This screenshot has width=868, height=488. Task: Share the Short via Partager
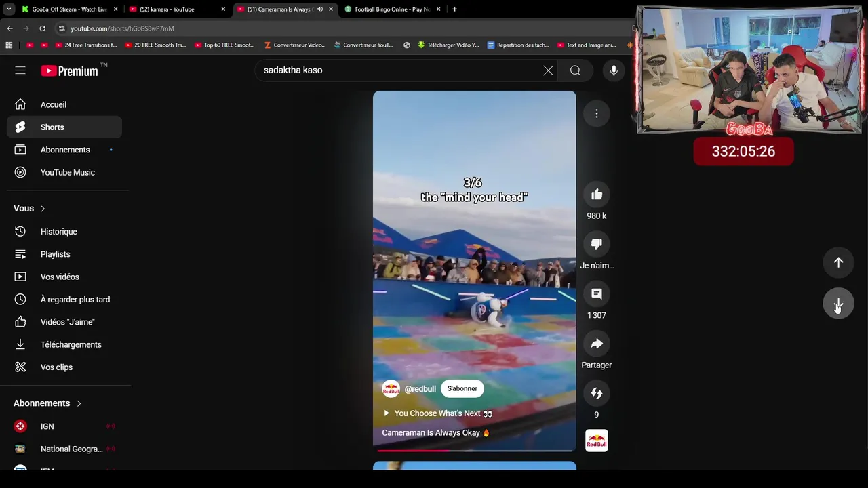(597, 344)
